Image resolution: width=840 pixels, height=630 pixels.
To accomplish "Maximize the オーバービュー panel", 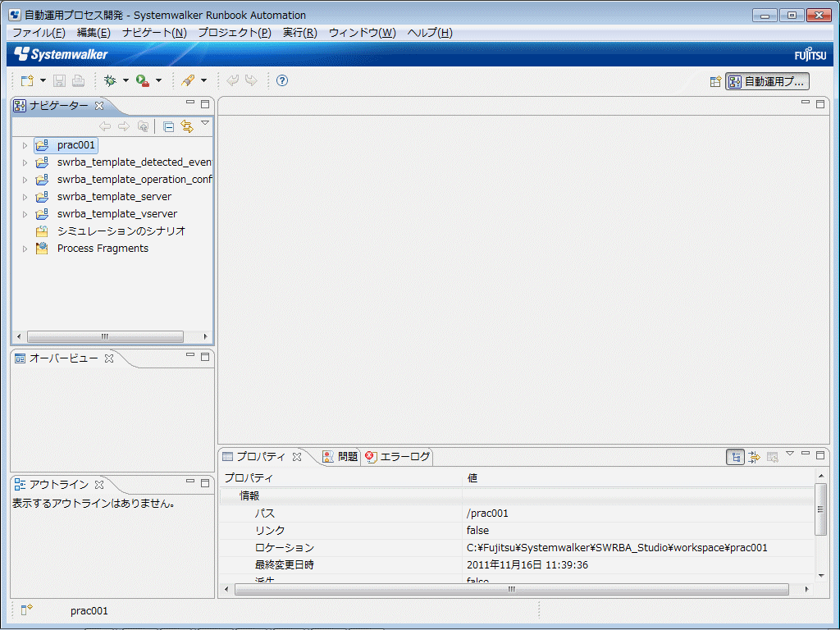I will 205,357.
